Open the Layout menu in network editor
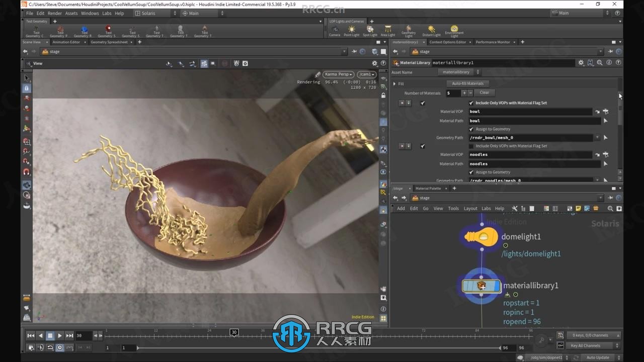The image size is (644, 362). click(x=470, y=209)
